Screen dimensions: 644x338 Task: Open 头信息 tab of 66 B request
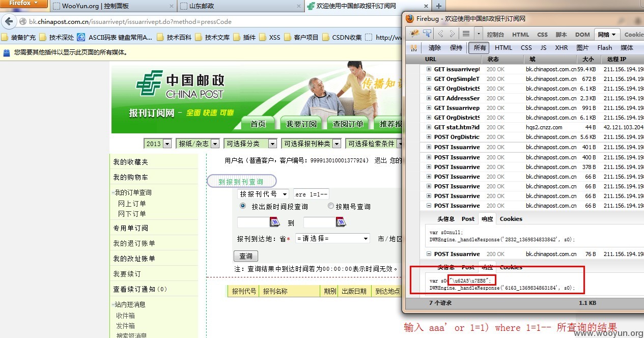coord(446,219)
